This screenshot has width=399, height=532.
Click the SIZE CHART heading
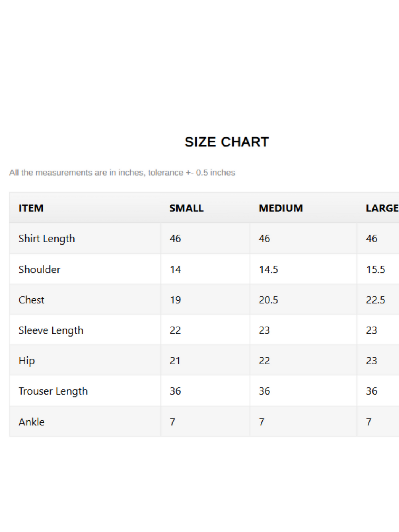coord(227,142)
